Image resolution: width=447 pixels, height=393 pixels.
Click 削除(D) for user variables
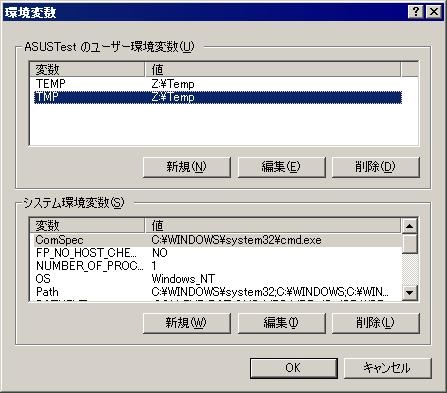(375, 167)
